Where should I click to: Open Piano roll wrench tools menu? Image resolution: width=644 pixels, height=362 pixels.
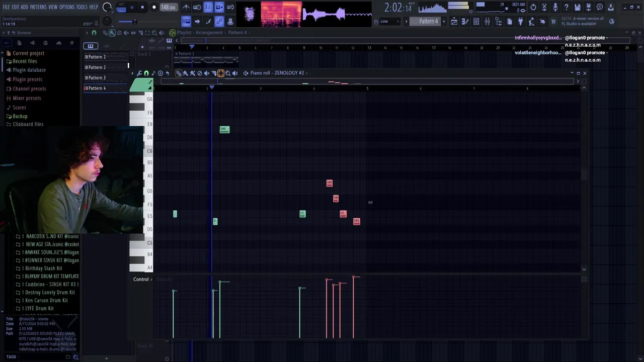[139, 73]
